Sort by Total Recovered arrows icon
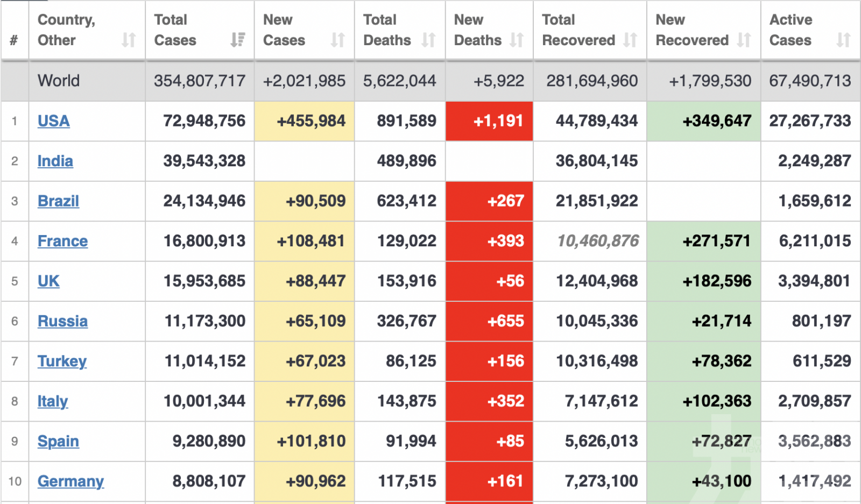This screenshot has width=861, height=504. (630, 40)
